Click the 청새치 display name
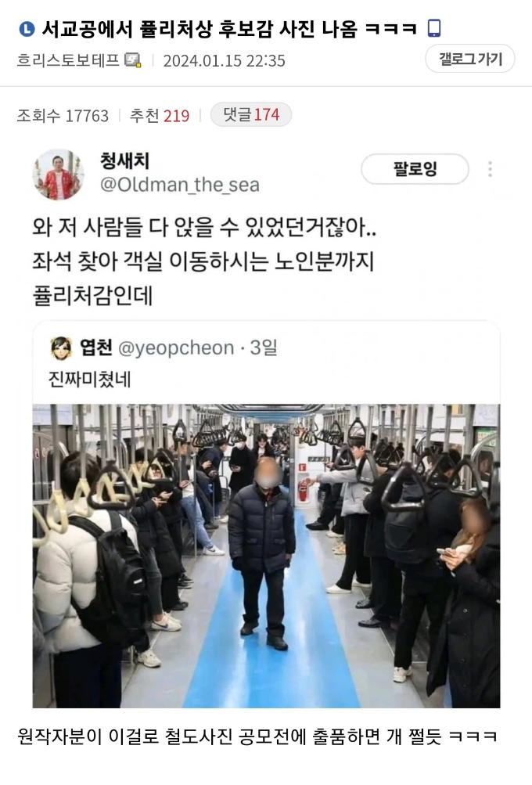This screenshot has width=532, height=785. (124, 160)
